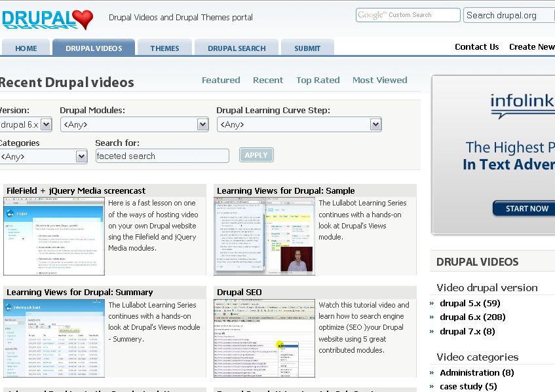This screenshot has width=555, height=392.
Task: Open the Drupal SEO video title
Action: pos(239,293)
